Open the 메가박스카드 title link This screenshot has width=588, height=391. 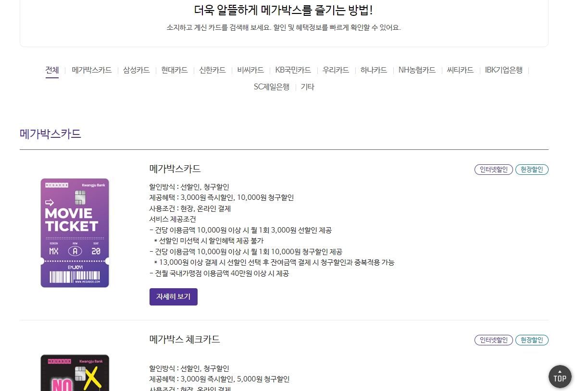(175, 169)
